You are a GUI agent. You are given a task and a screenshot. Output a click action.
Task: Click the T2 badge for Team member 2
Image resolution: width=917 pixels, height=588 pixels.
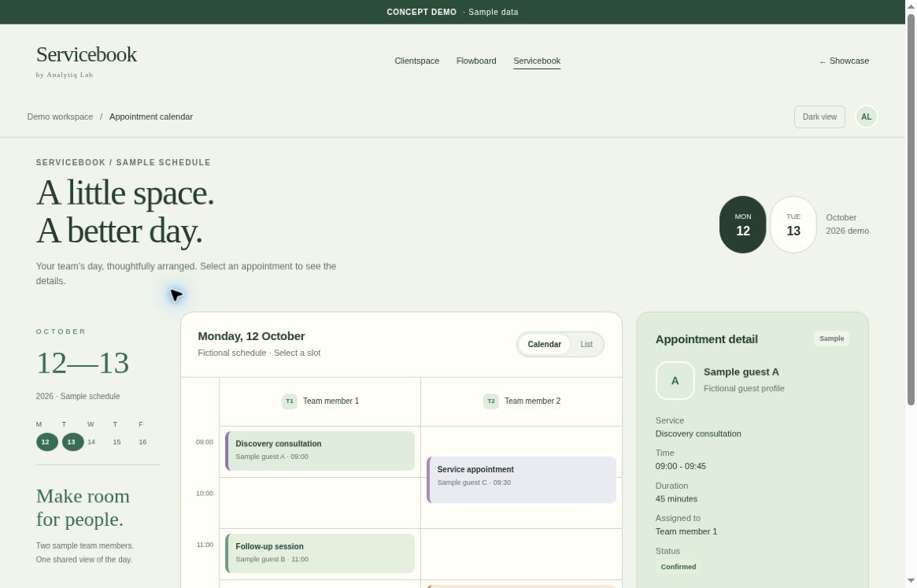490,401
